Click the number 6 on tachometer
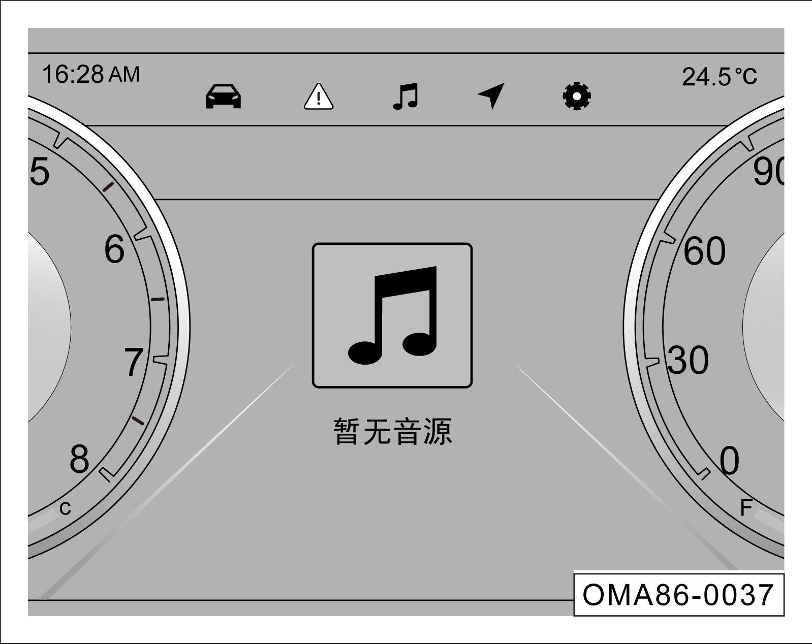 [114, 249]
